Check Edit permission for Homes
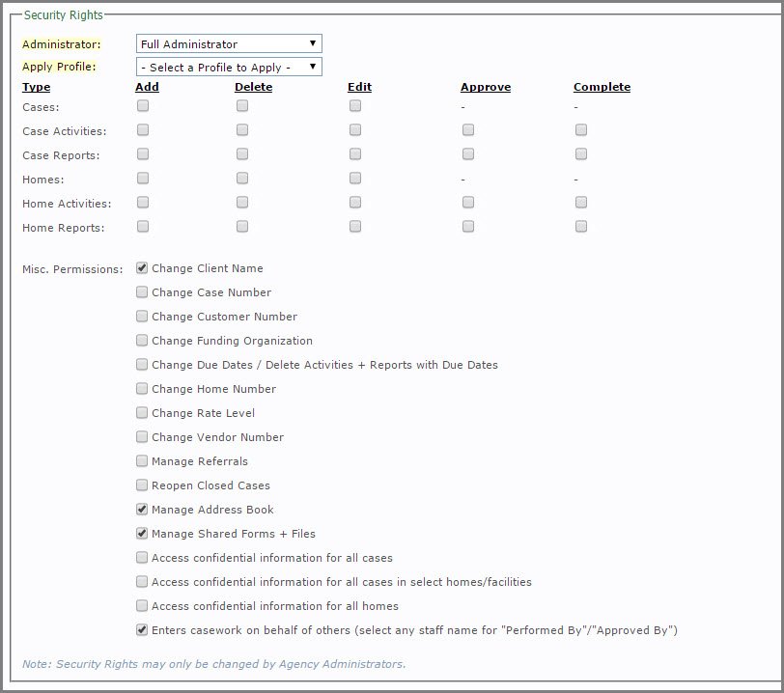The height and width of the screenshot is (693, 784). (x=355, y=178)
